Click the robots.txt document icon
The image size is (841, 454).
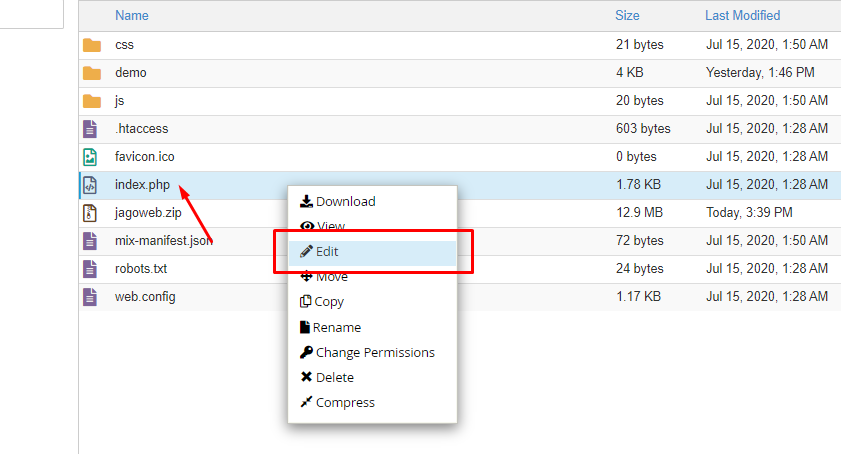(x=90, y=269)
